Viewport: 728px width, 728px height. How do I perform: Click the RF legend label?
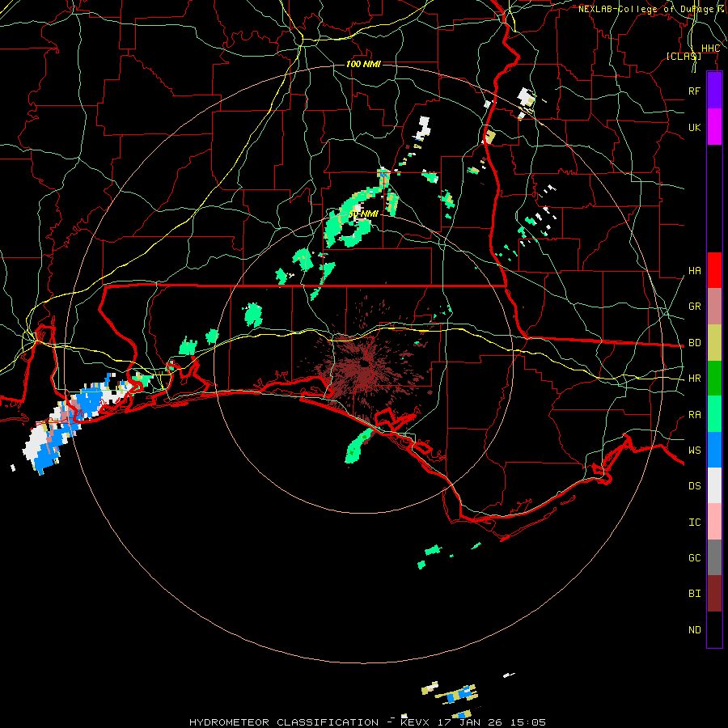pos(694,91)
